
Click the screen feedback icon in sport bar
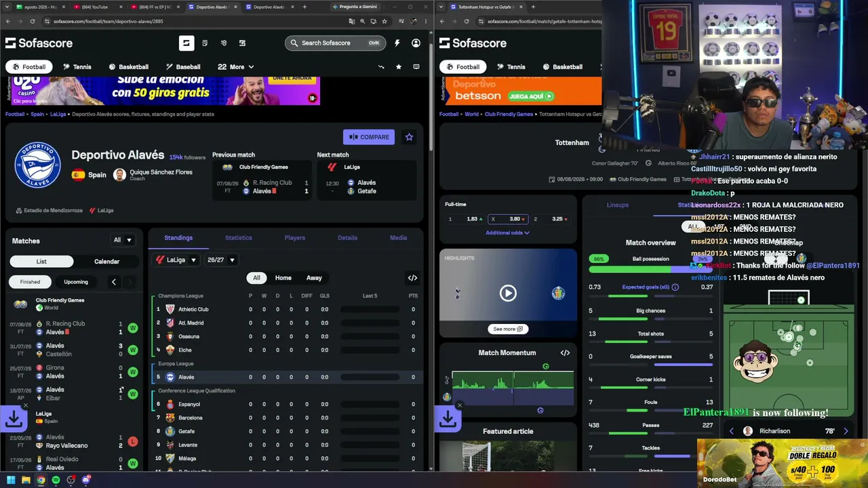[x=416, y=67]
